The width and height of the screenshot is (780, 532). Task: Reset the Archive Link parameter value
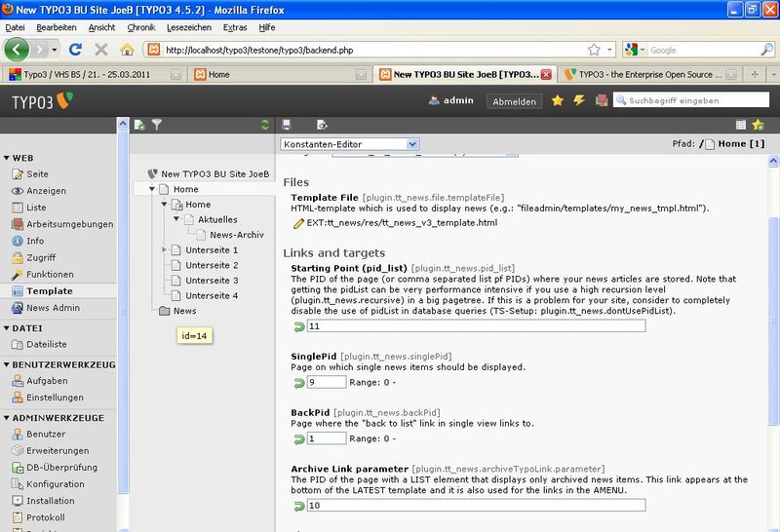click(299, 506)
